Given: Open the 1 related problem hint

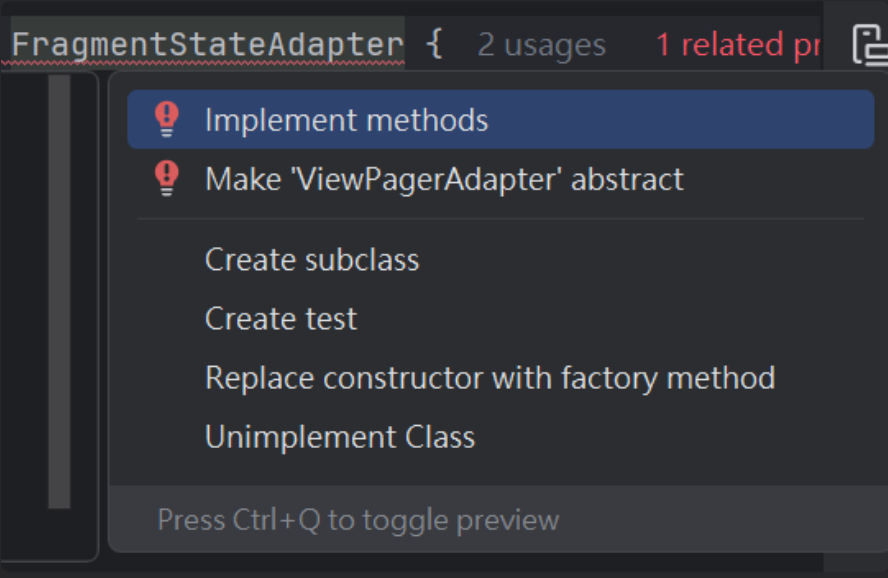Looking at the screenshot, I should click(x=737, y=45).
